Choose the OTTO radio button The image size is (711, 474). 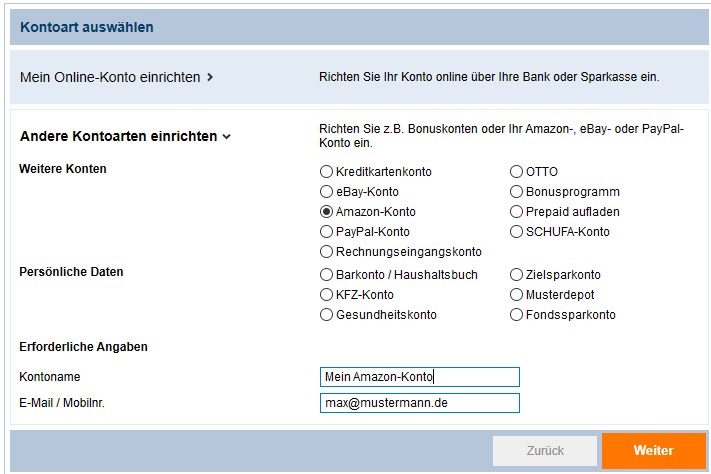tap(516, 171)
